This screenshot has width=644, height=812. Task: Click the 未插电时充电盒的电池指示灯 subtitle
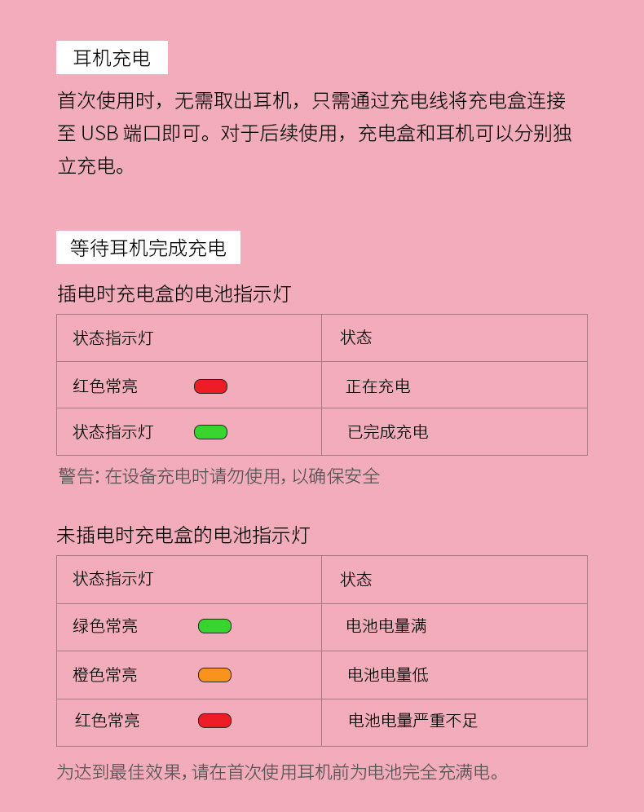coord(183,536)
